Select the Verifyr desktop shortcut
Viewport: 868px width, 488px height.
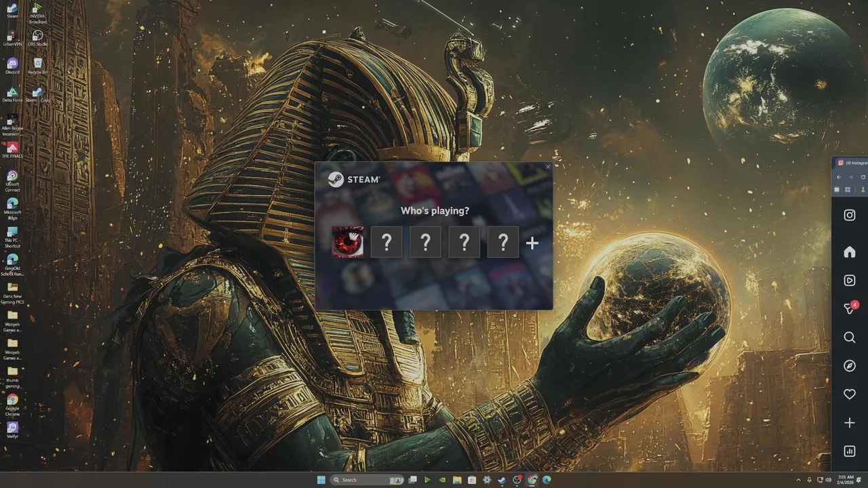coord(12,430)
